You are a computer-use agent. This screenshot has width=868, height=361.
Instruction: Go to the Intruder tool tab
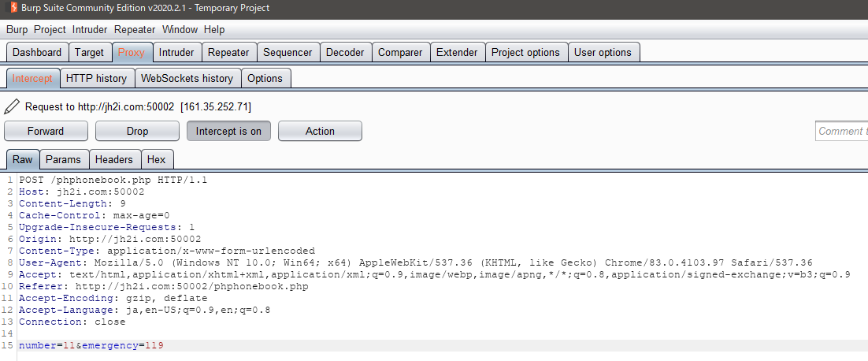[x=176, y=53]
